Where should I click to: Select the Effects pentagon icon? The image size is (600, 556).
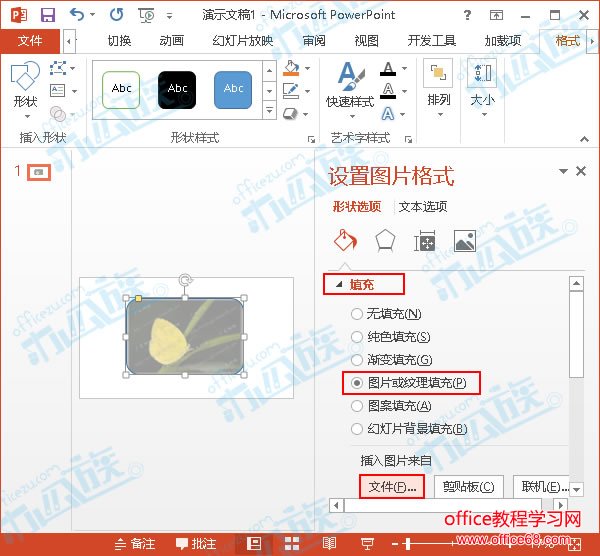point(385,241)
